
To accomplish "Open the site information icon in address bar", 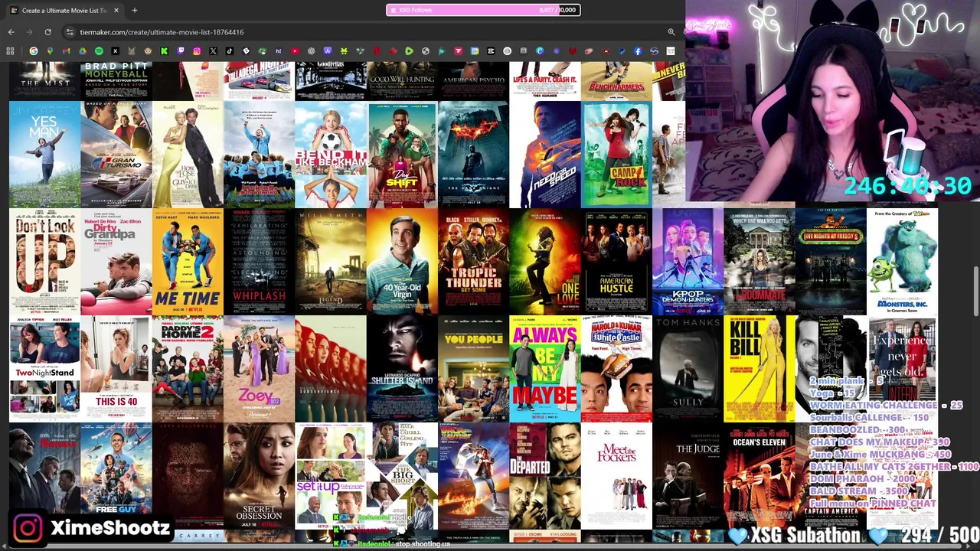I will pyautogui.click(x=70, y=32).
